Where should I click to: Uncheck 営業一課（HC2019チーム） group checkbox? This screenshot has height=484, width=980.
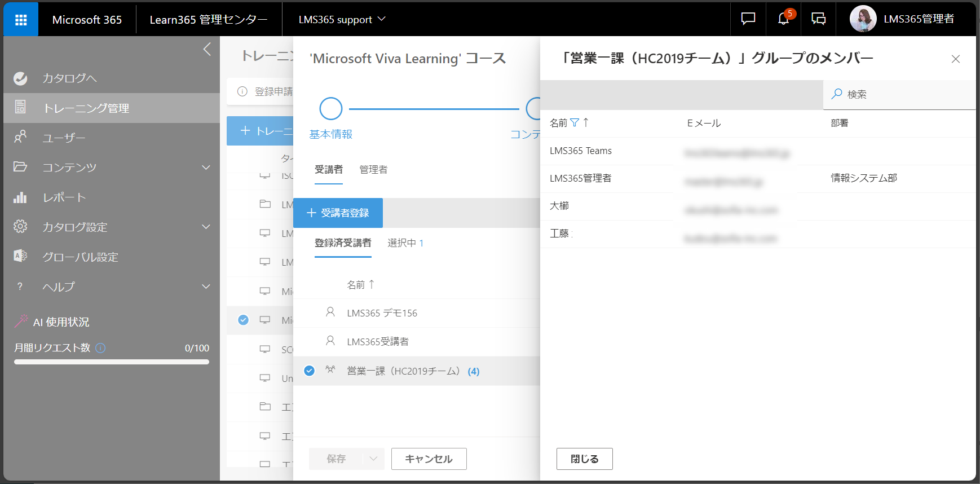(309, 371)
